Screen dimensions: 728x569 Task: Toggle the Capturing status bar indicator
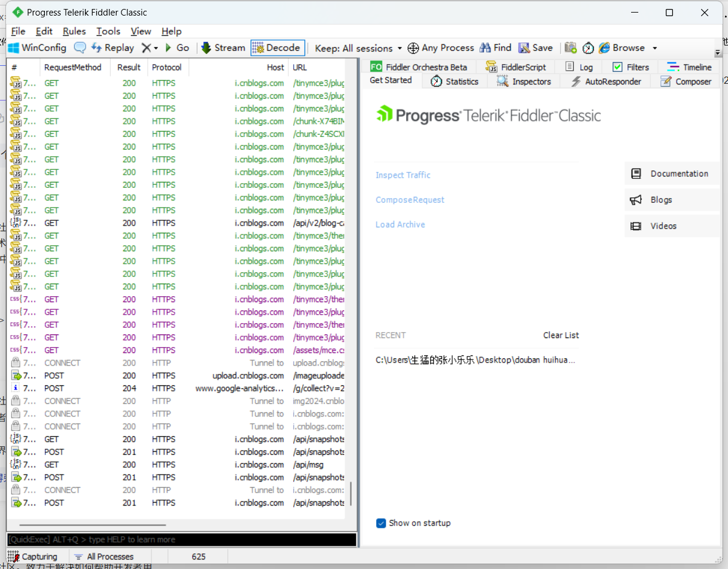(33, 556)
